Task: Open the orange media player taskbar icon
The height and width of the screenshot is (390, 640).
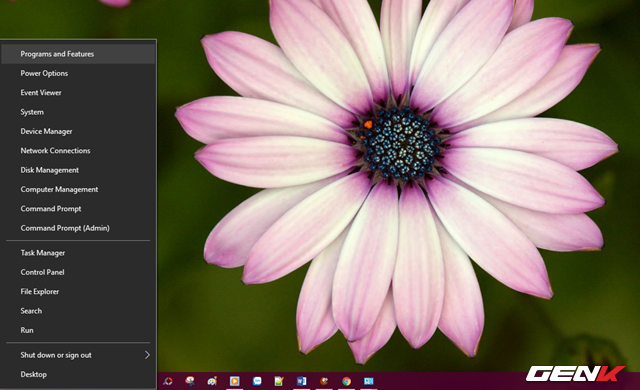Action: [x=234, y=381]
